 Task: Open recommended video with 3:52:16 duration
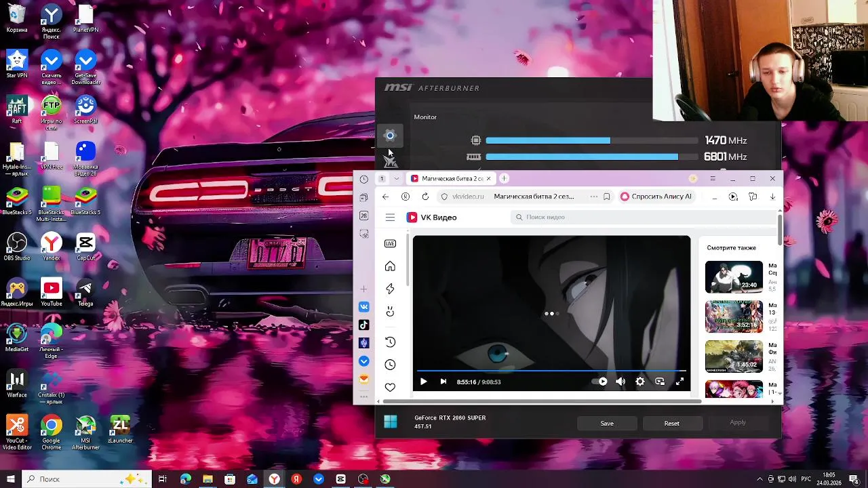734,317
